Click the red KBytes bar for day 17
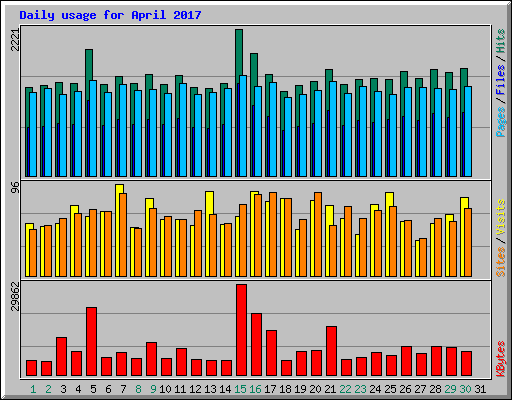The image size is (512, 400). point(271,353)
